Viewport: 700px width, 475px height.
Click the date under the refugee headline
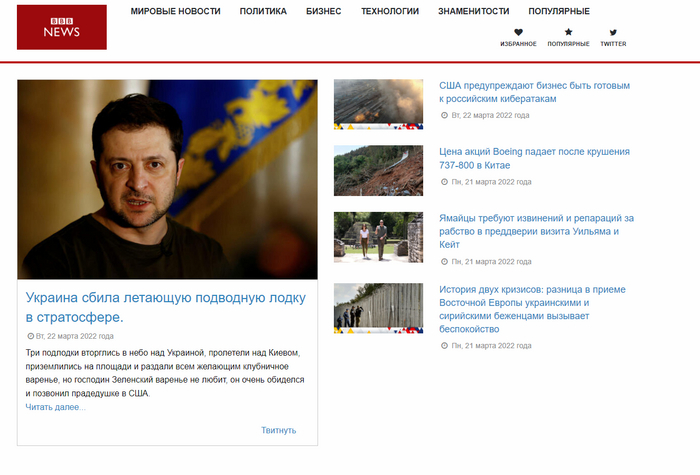(x=492, y=346)
